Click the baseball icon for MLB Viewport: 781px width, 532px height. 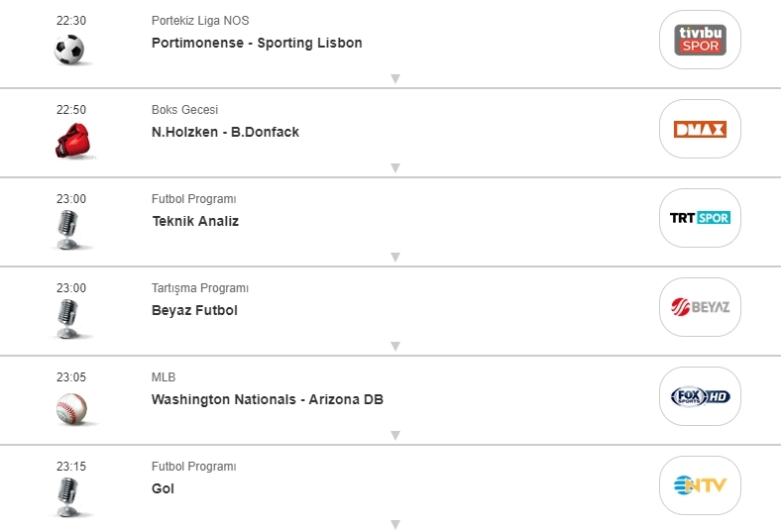pyautogui.click(x=71, y=407)
